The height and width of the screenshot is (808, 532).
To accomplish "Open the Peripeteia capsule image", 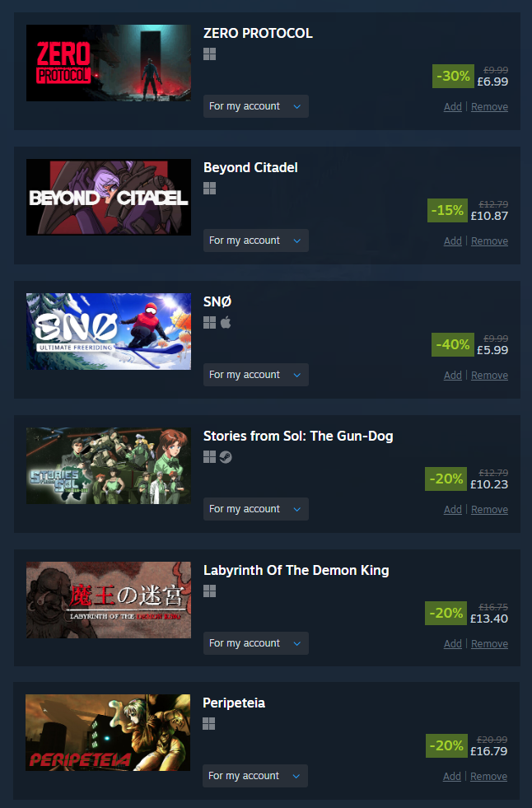I will [108, 733].
